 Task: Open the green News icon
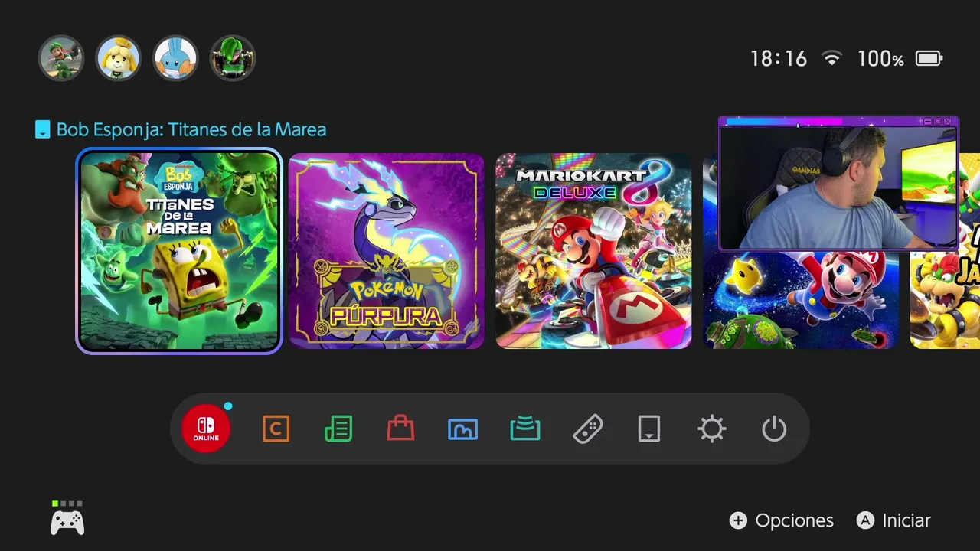pos(338,429)
